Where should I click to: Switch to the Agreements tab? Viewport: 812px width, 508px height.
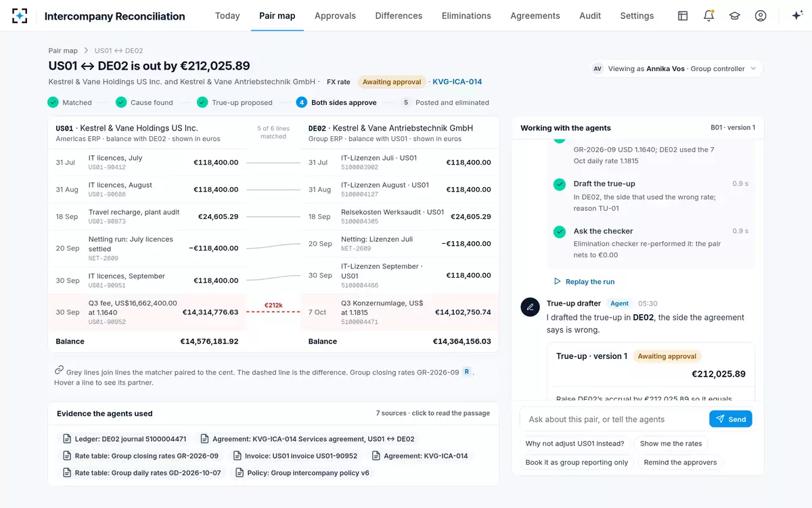[535, 16]
